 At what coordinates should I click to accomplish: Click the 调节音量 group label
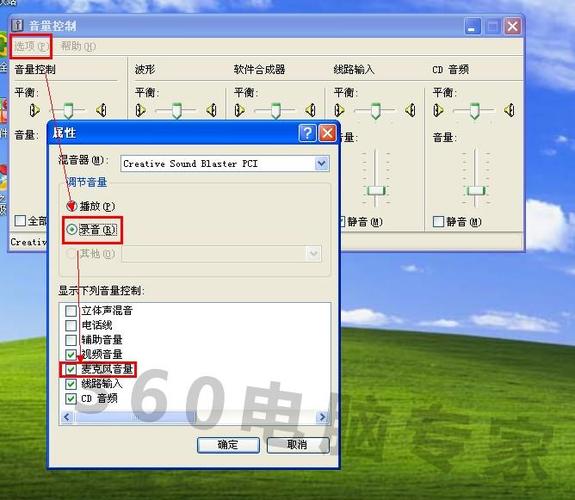[87, 182]
